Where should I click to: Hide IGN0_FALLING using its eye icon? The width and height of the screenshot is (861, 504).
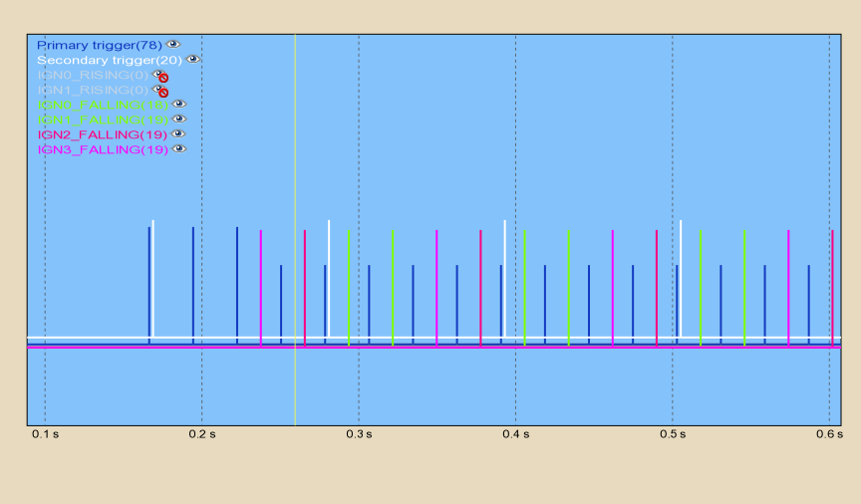pos(179,105)
